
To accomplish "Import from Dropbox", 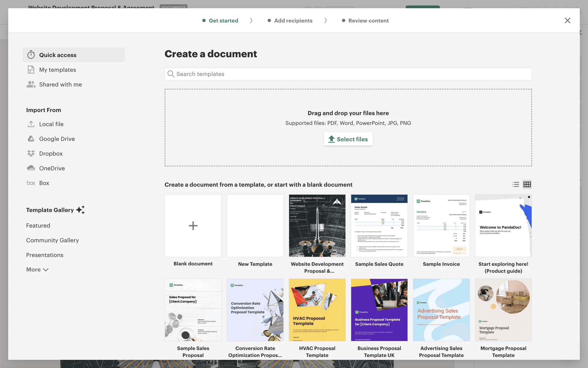I will (x=51, y=154).
